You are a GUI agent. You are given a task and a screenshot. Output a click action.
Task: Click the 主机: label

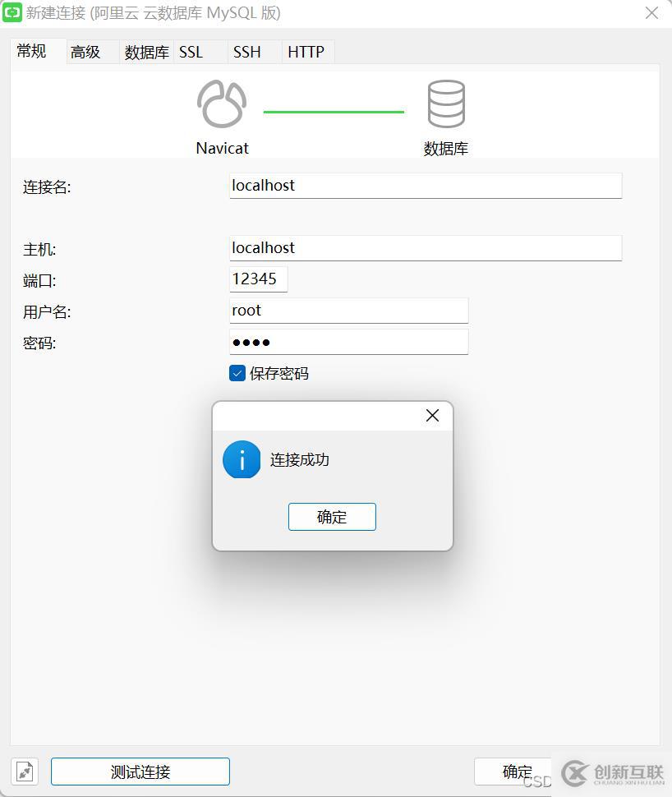pos(39,250)
